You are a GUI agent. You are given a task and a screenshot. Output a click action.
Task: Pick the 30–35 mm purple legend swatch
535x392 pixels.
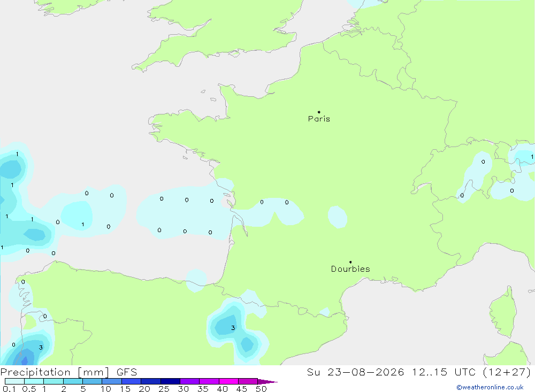click(189, 381)
